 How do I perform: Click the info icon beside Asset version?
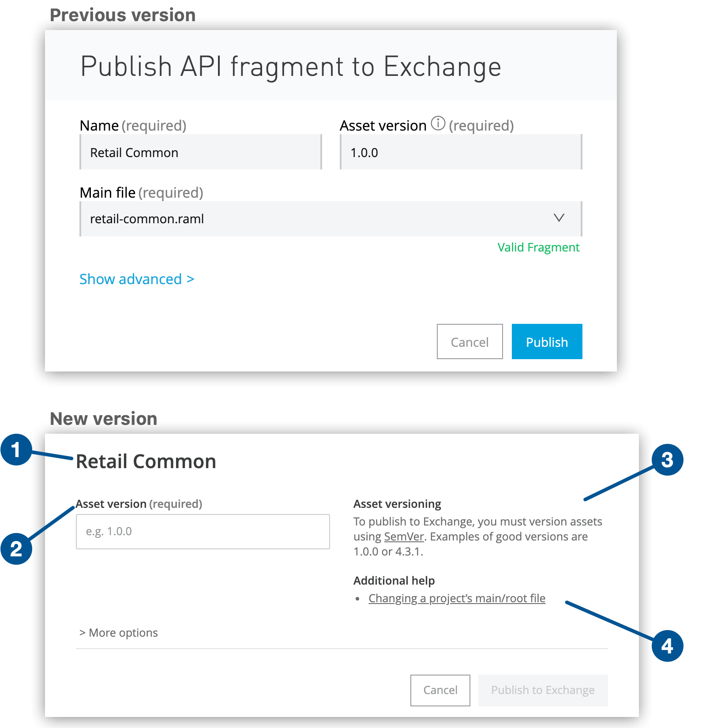tap(438, 124)
